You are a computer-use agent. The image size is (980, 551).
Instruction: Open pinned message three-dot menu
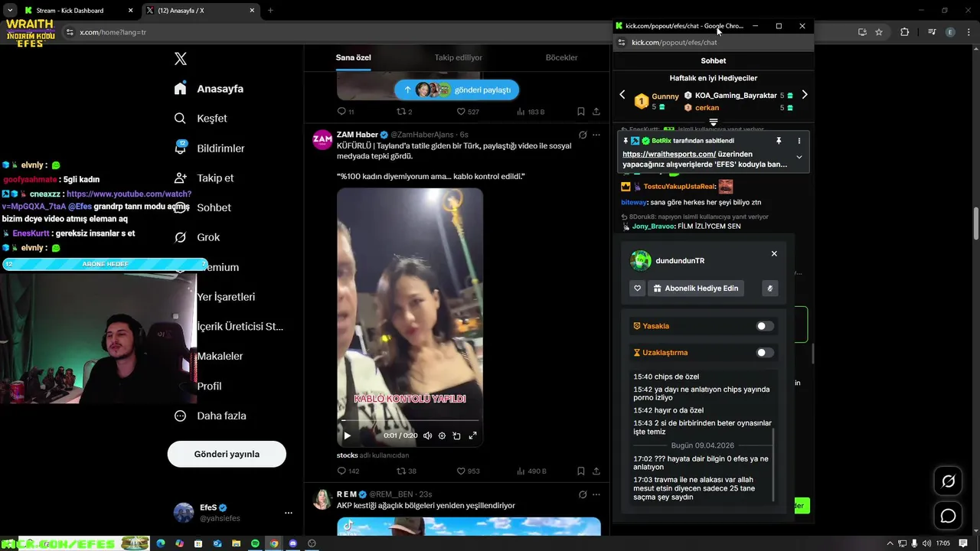click(x=799, y=141)
